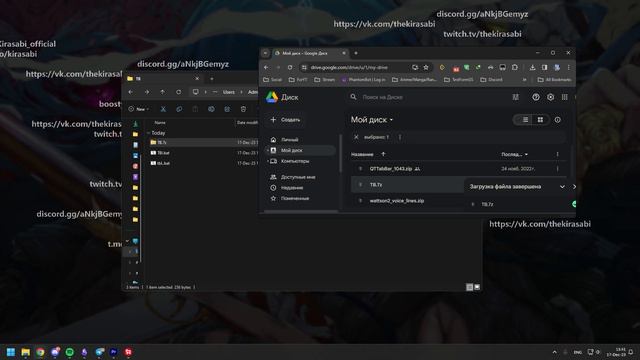Reload the Google Drive page in Chrome
The height and width of the screenshot is (360, 640).
coord(290,67)
